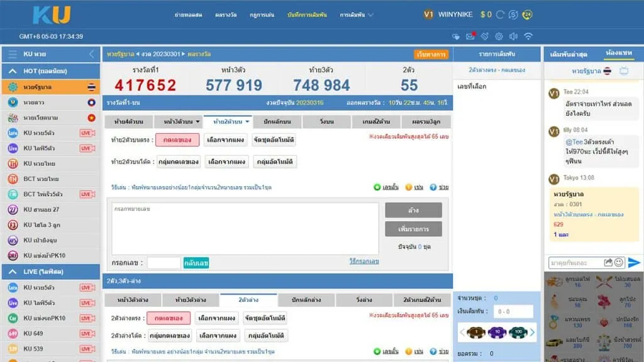Click the blue ช่วย help icon in the upper section
This screenshot has width=644, height=362.
(x=433, y=187)
